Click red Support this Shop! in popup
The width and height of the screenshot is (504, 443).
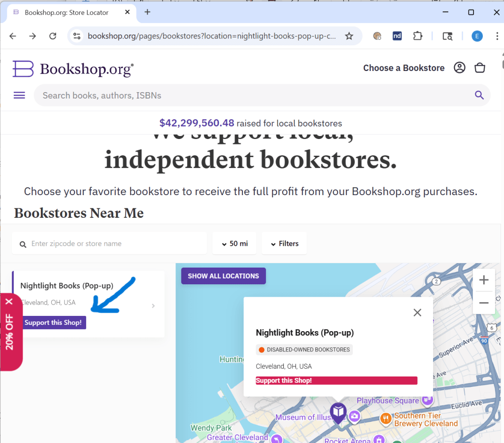[336, 380]
